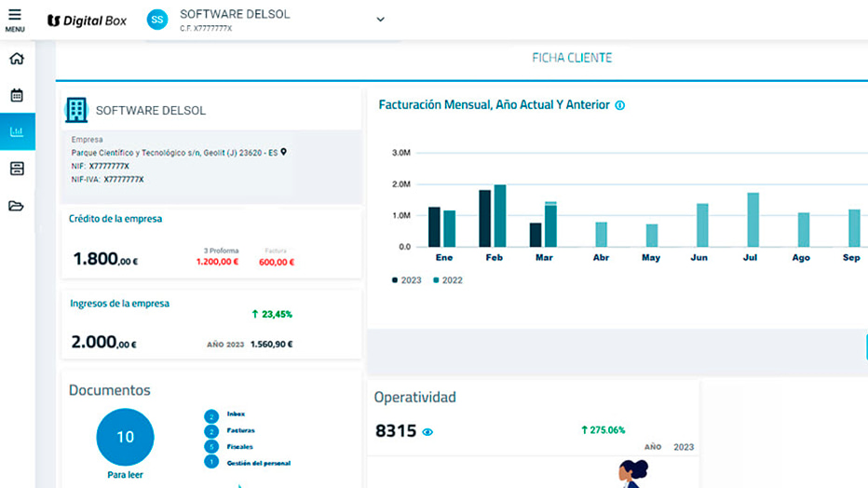Open the archive drawer sidebar icon
Screen dimensions: 868x488
pyautogui.click(x=17, y=169)
